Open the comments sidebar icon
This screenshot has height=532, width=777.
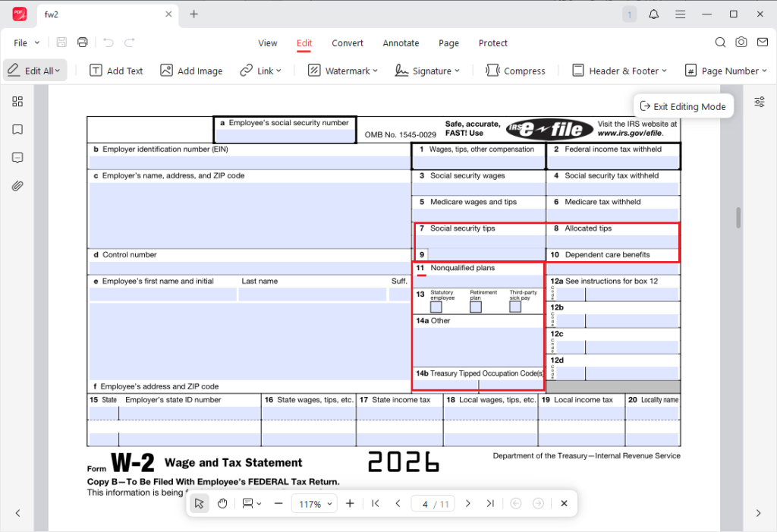17,158
